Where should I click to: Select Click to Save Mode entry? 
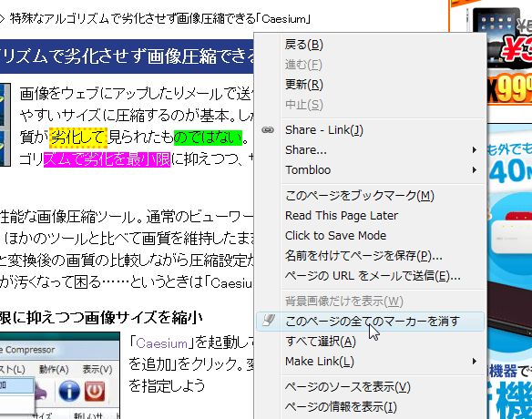click(335, 235)
